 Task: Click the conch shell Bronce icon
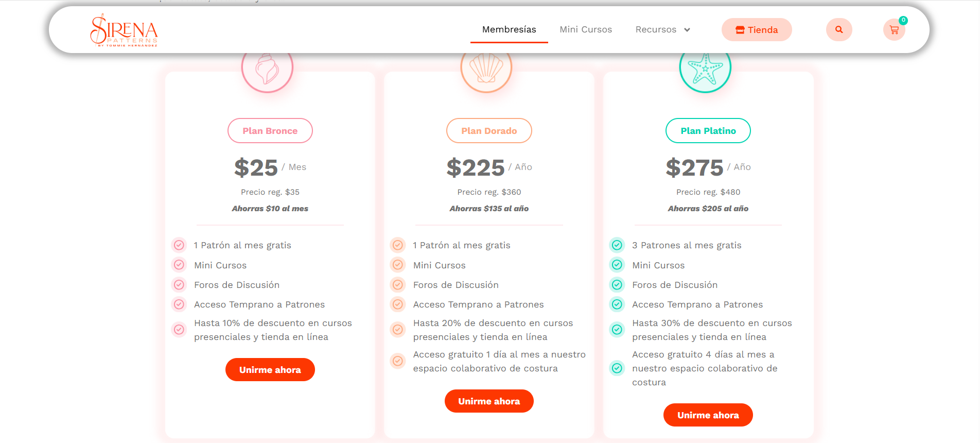coord(267,69)
